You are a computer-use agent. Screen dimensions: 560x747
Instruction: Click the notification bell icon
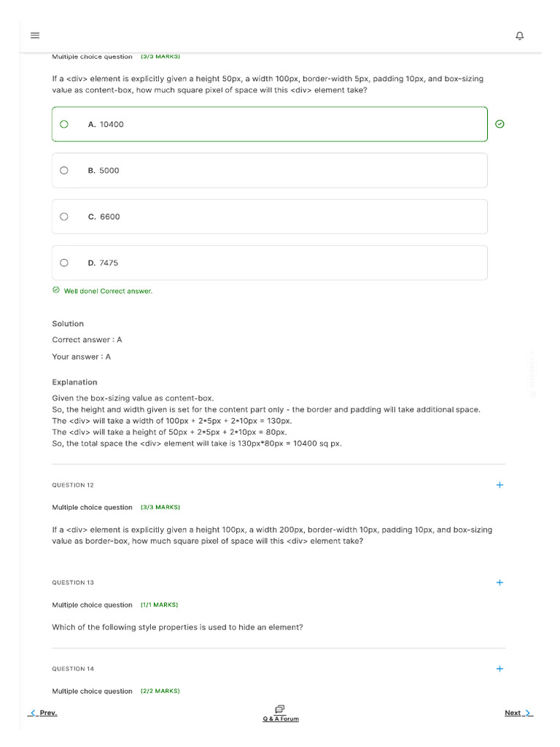coord(520,36)
